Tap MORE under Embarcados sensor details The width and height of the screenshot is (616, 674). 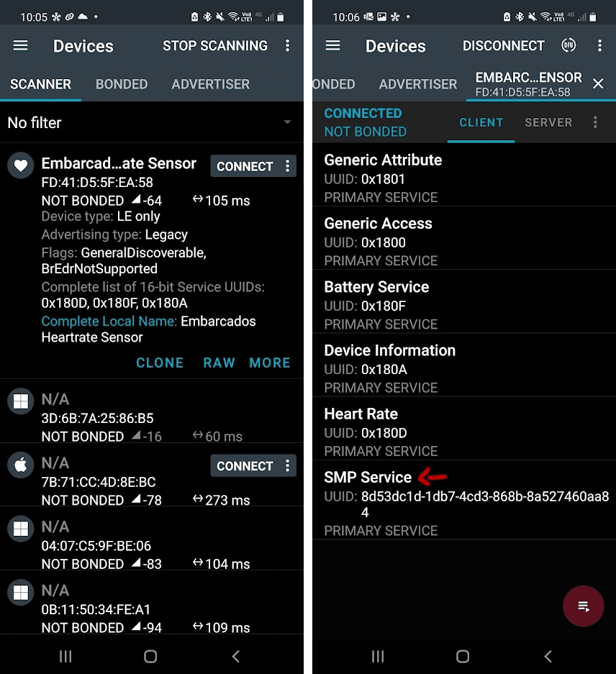pyautogui.click(x=270, y=363)
